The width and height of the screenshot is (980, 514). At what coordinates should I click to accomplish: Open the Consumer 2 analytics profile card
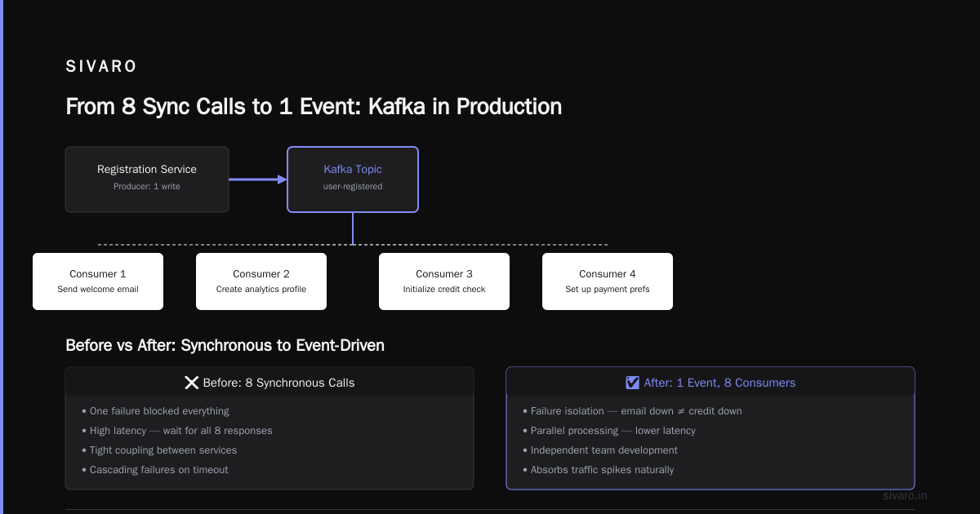click(261, 281)
